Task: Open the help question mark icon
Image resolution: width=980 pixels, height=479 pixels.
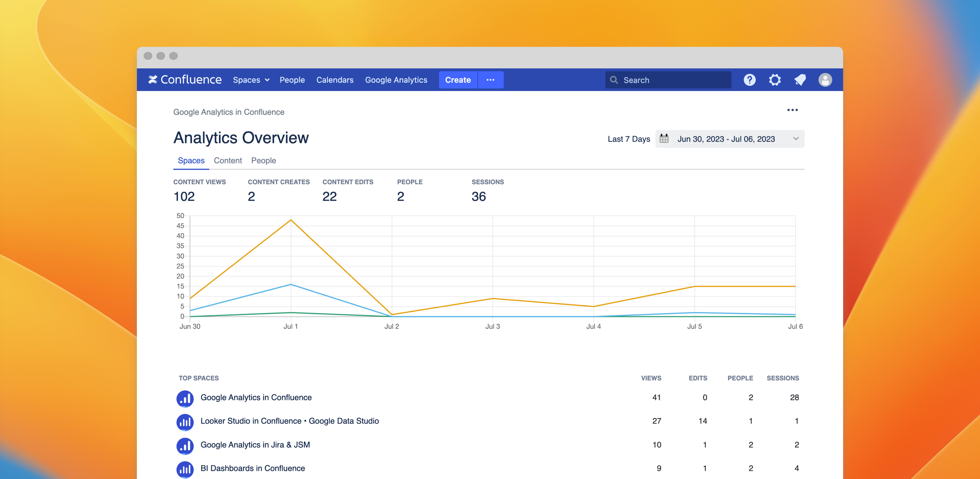Action: (750, 80)
